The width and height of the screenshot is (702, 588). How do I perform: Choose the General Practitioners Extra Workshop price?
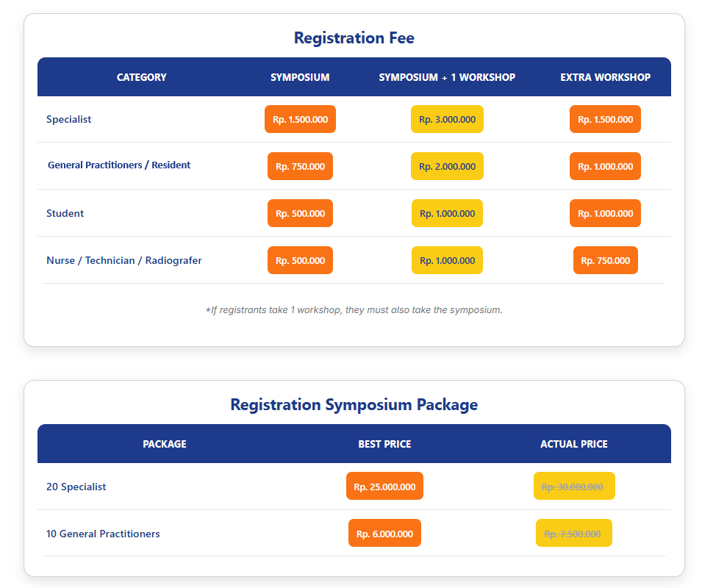[605, 166]
